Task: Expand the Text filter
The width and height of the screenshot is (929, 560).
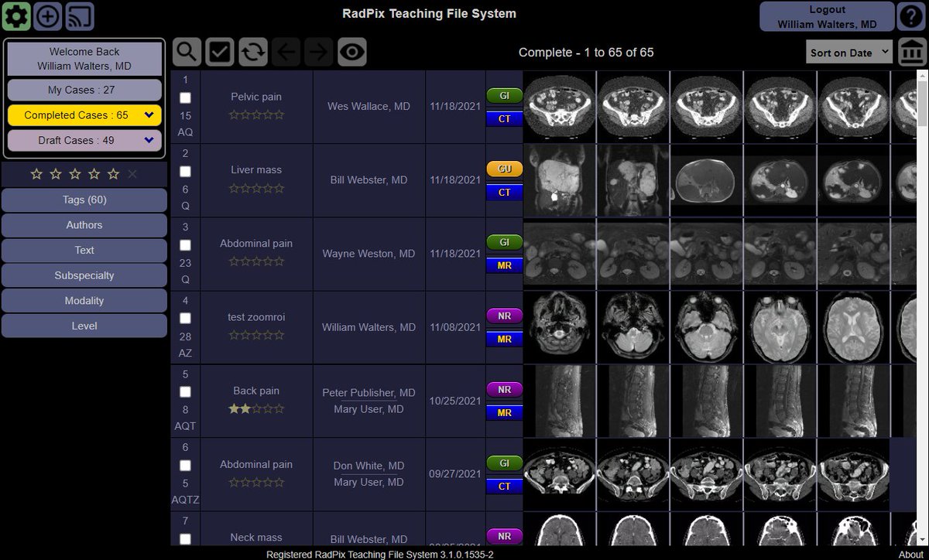Action: 84,250
